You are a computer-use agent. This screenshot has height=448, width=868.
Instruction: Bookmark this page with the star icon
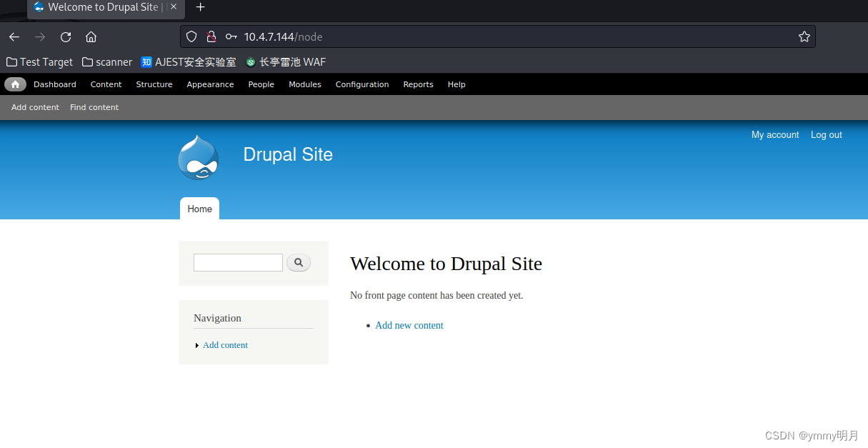pos(804,36)
